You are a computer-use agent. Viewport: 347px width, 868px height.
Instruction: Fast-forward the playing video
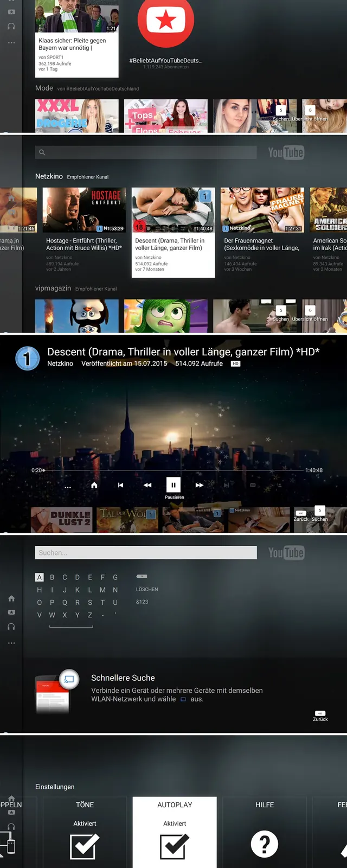200,485
